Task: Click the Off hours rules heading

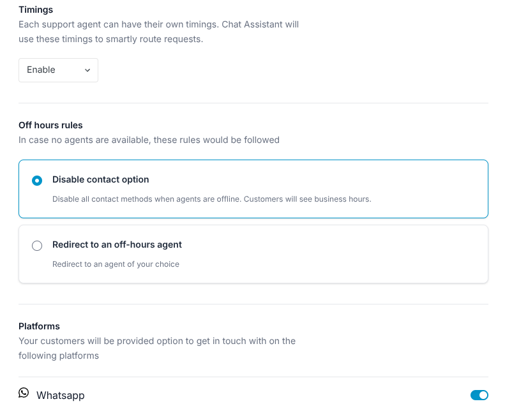Action: (50, 125)
